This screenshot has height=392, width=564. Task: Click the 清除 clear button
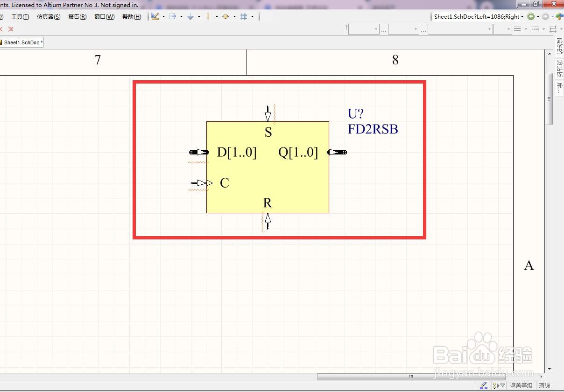tap(545, 386)
